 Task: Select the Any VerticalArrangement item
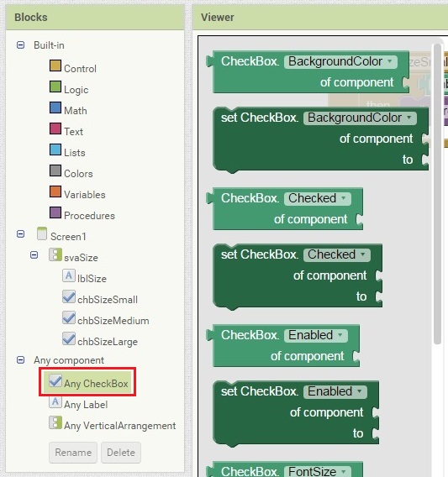(119, 426)
